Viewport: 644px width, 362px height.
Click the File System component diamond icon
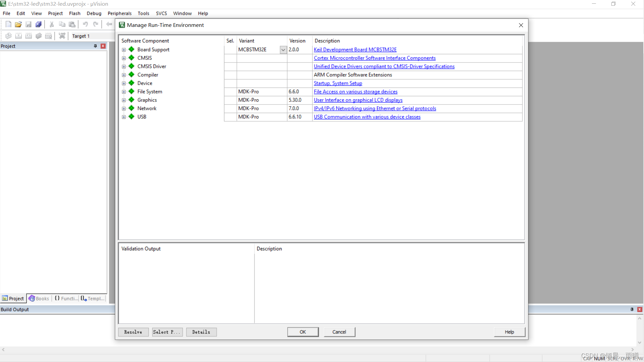(131, 91)
